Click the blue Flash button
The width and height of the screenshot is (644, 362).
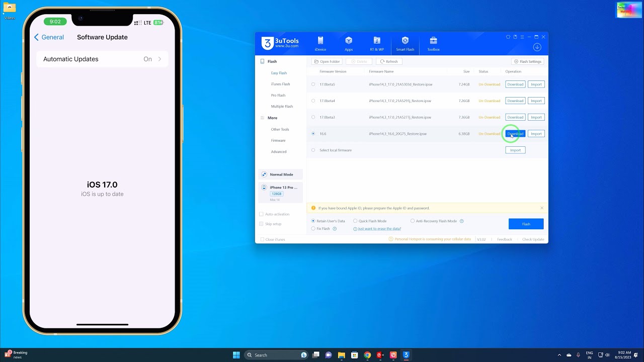click(526, 224)
